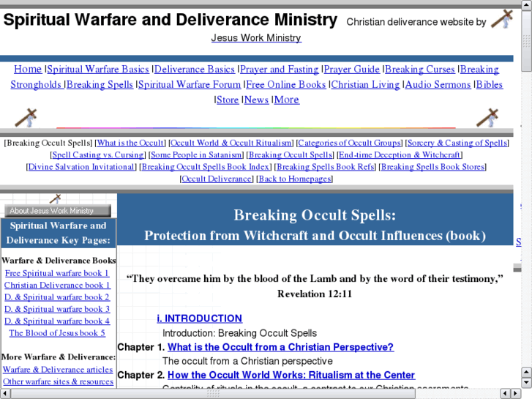Screen dimensions: 532x399
Task: Open the More link
Action: coord(287,100)
